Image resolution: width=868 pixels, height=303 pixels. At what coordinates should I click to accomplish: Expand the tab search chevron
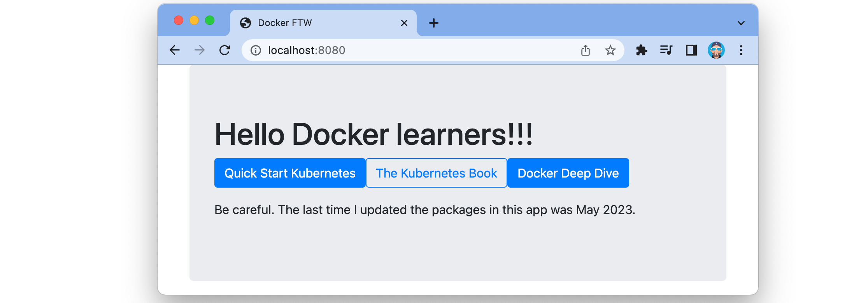(741, 23)
